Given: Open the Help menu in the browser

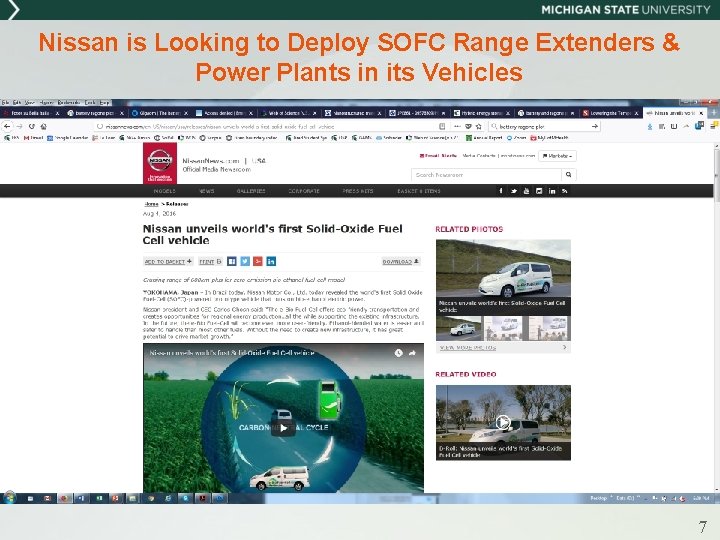Looking at the screenshot, I should 104,102.
